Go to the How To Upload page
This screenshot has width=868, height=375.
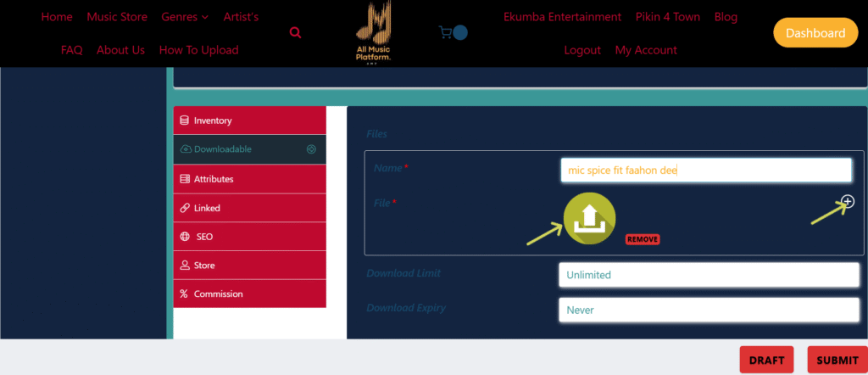(198, 50)
